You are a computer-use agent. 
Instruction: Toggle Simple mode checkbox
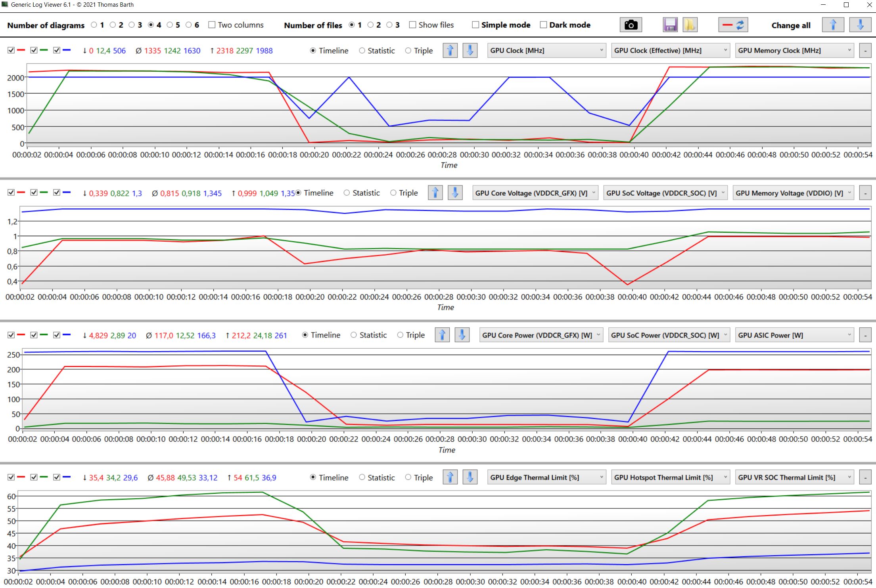coord(475,25)
